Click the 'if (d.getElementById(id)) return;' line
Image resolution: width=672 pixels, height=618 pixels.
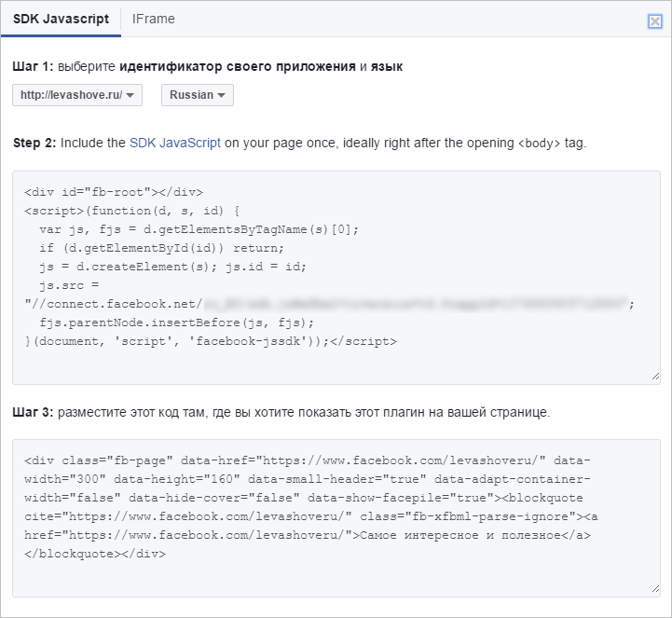point(161,248)
